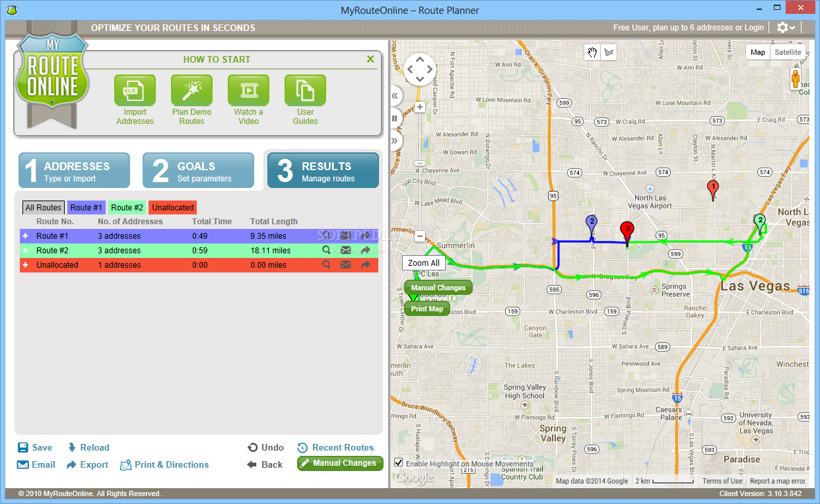
Task: Click the envelope icon in Route #1 row
Action: click(x=345, y=236)
